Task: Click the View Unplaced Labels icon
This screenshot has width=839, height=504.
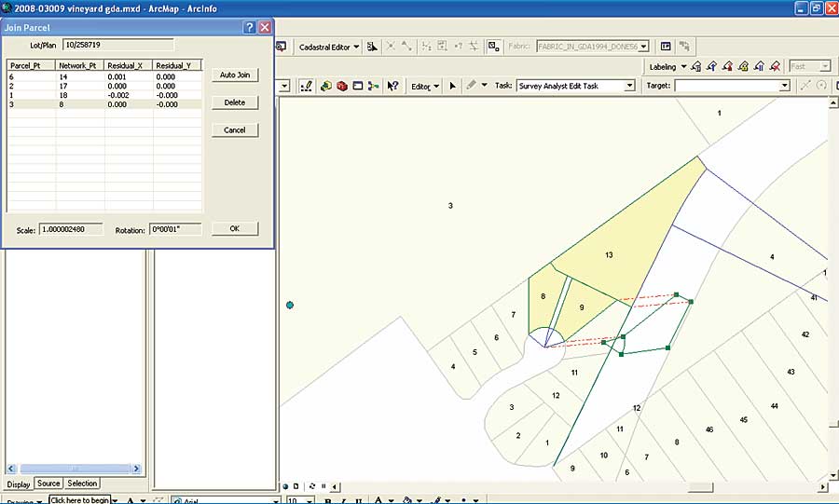Action: (x=775, y=67)
